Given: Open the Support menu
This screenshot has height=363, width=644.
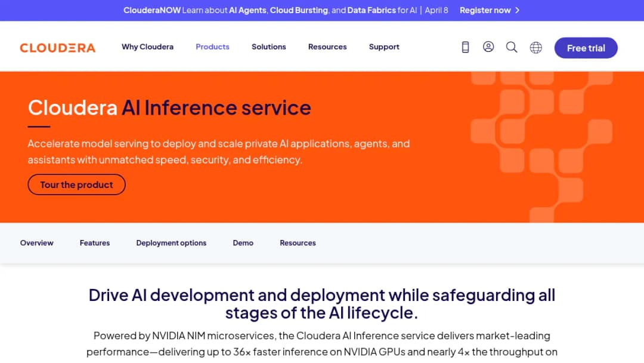Looking at the screenshot, I should point(384,47).
